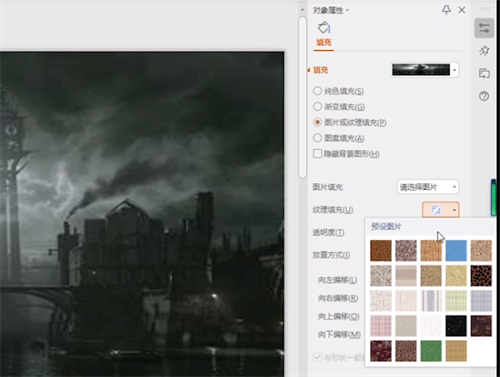Screen dimensions: 500x377
Task: Click the slide with dark factory image
Action: pos(142,214)
